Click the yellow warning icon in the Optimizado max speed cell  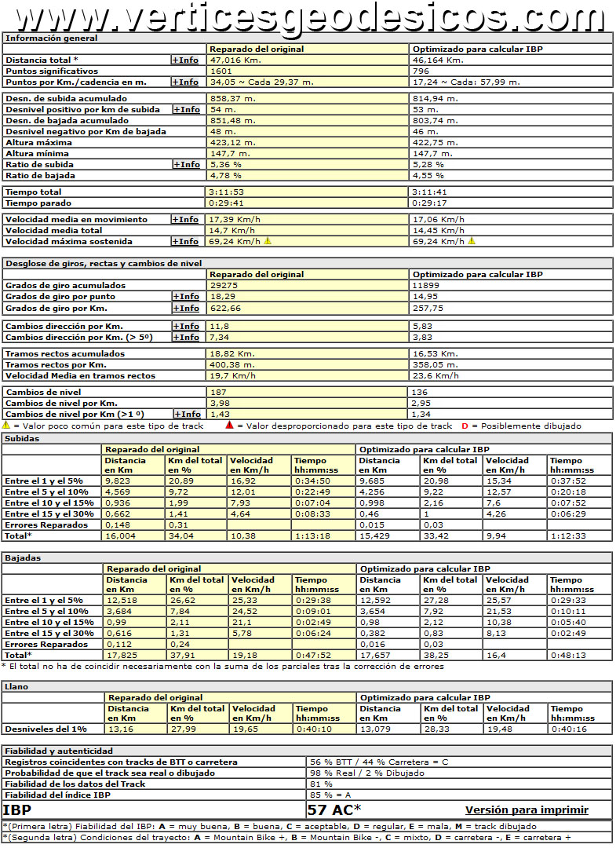(472, 242)
